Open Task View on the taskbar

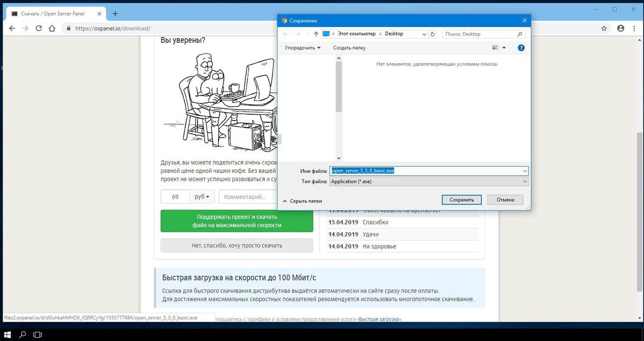pyautogui.click(x=38, y=335)
